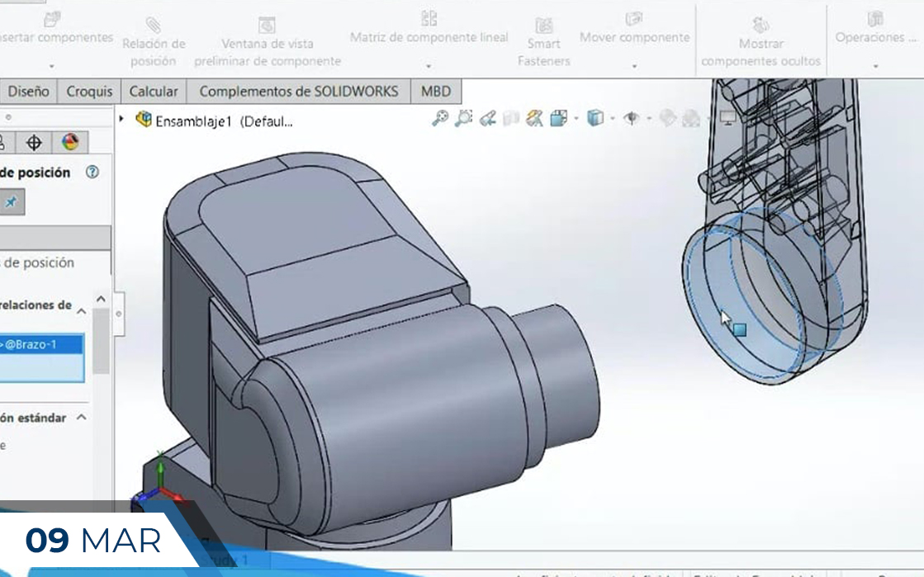The height and width of the screenshot is (577, 924).
Task: Switch to the Croquis tab
Action: (x=89, y=92)
